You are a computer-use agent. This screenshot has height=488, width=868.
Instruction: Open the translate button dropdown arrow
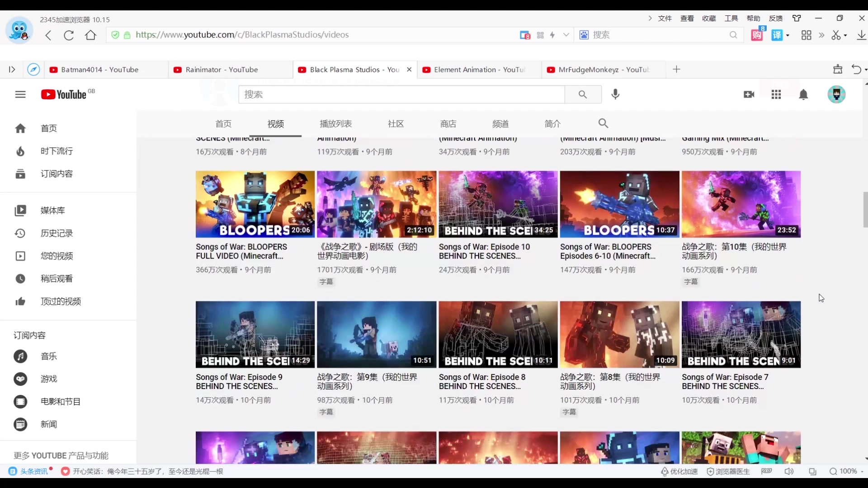click(788, 35)
